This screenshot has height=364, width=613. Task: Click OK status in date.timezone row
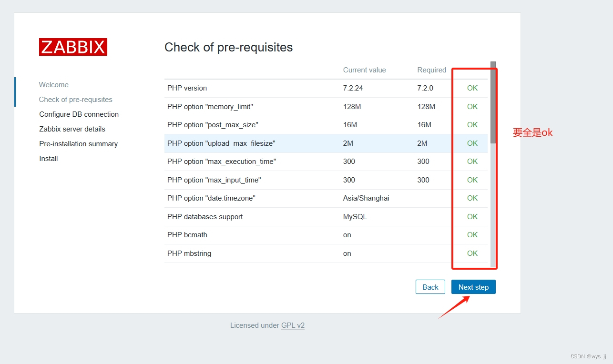tap(472, 198)
